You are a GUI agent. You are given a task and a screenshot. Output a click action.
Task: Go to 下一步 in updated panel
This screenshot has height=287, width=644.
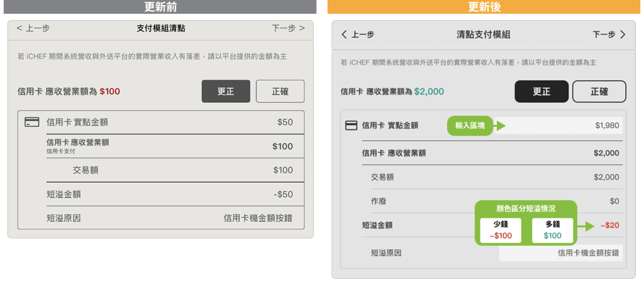(609, 35)
